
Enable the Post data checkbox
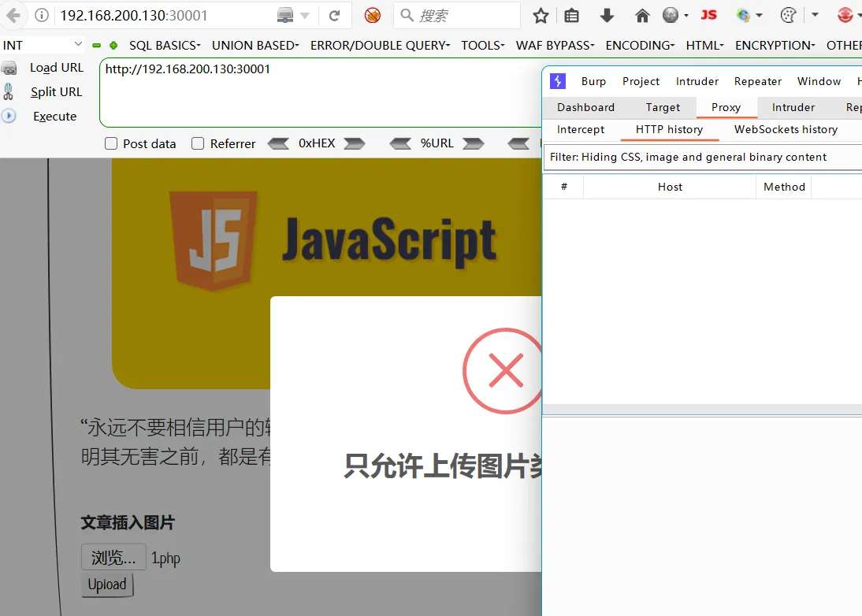(x=111, y=143)
